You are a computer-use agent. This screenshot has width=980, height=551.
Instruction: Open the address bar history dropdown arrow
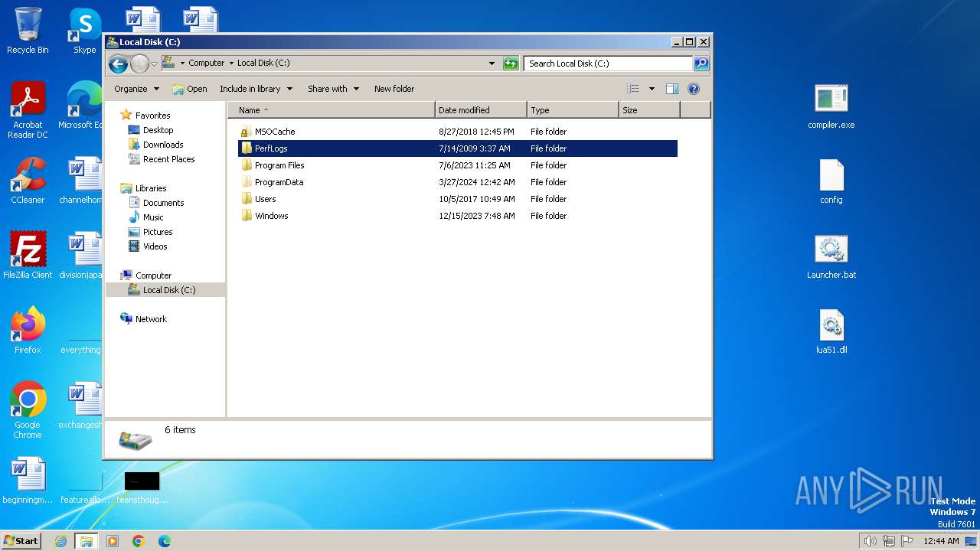click(x=492, y=64)
